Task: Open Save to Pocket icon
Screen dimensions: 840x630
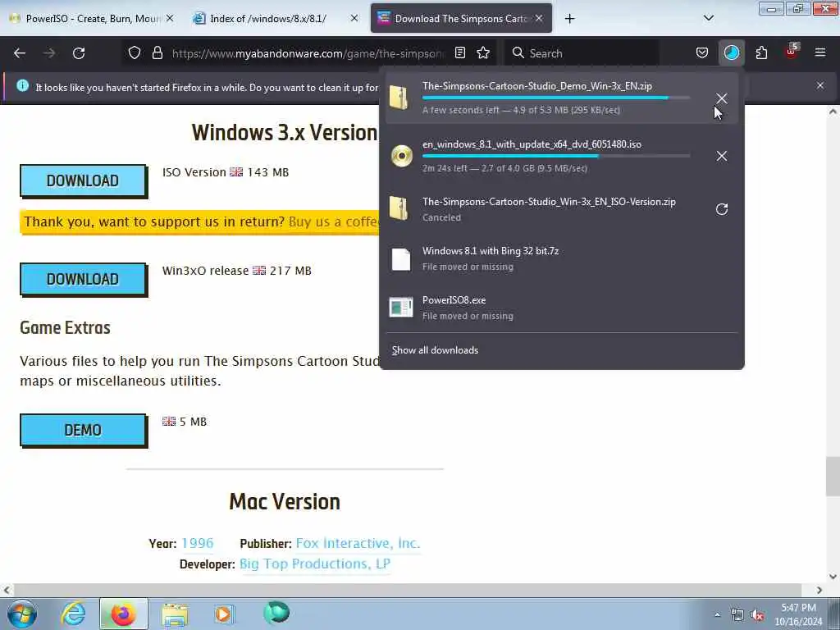Action: pyautogui.click(x=702, y=53)
